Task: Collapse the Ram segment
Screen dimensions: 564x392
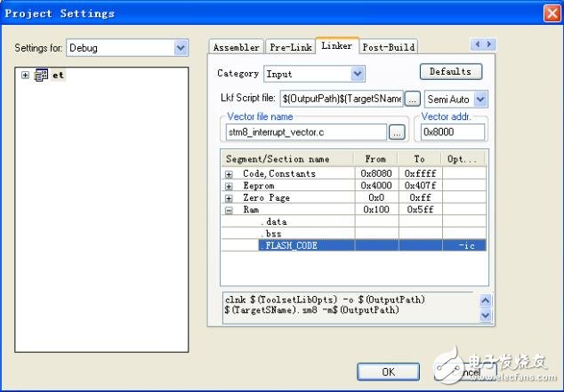Action: (229, 210)
